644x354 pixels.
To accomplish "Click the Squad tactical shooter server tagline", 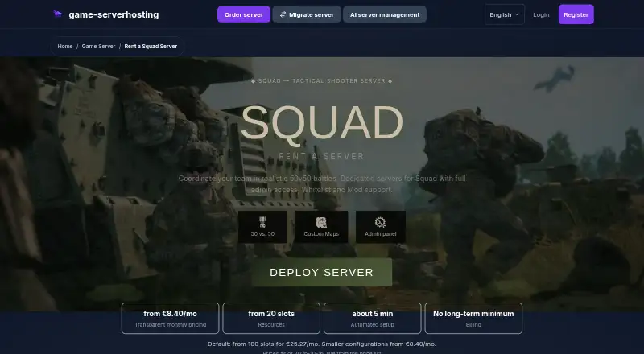I will (321, 81).
